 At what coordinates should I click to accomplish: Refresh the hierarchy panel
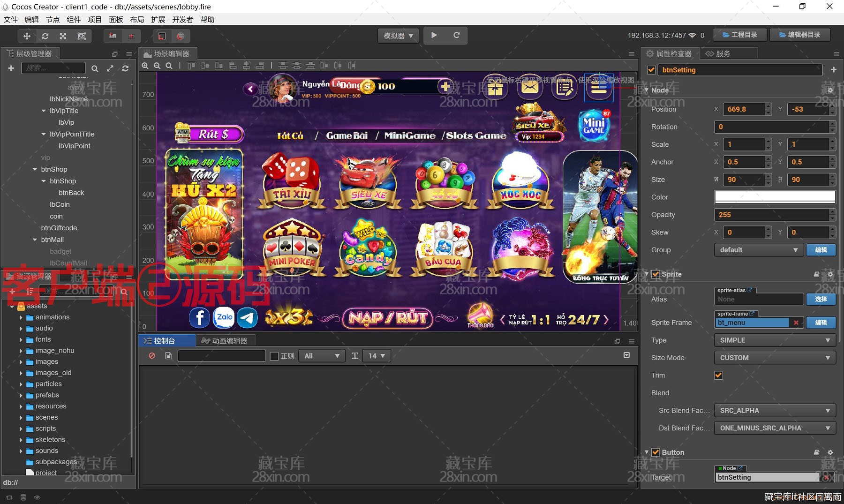click(125, 68)
